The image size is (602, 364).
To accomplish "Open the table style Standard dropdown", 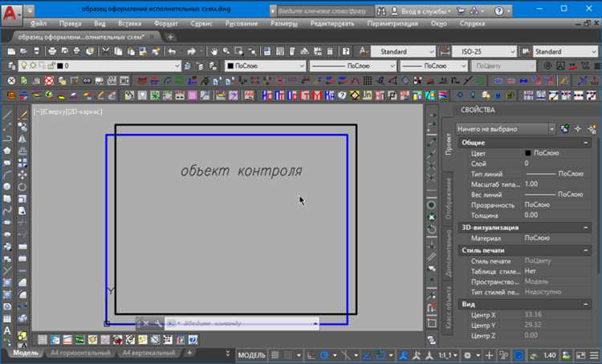I will tap(565, 51).
